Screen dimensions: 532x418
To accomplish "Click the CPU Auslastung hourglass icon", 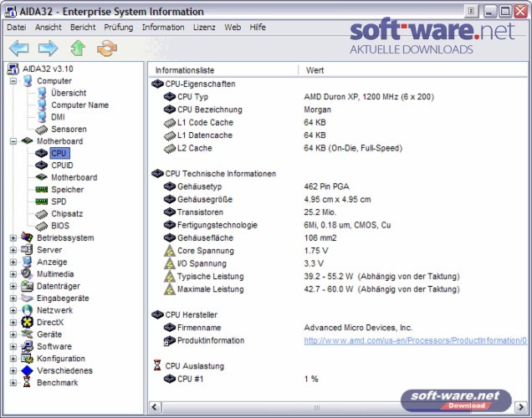I will tap(157, 365).
